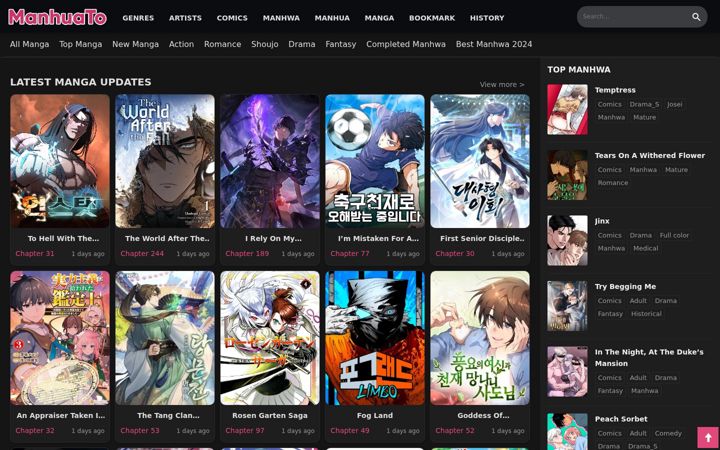Open Temptress in Top Manhwa

615,90
